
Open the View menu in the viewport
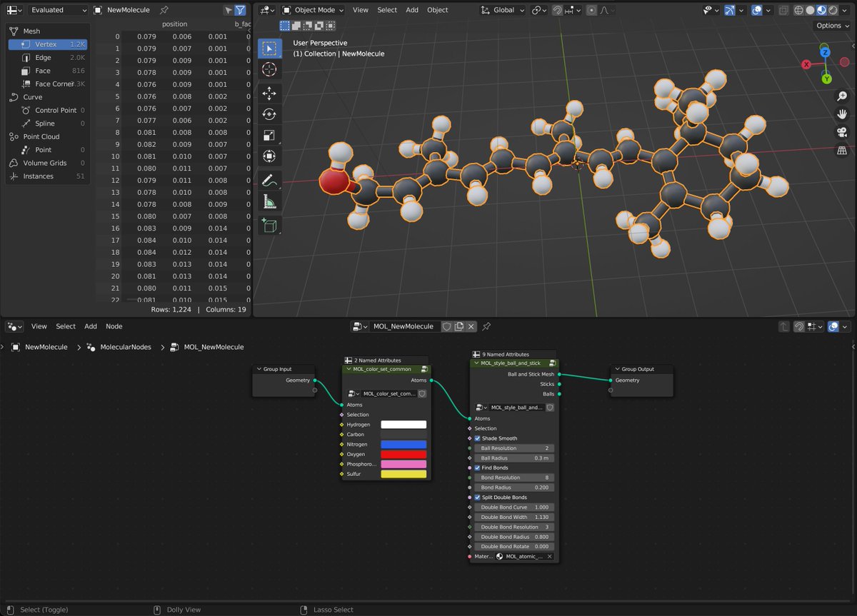click(360, 10)
